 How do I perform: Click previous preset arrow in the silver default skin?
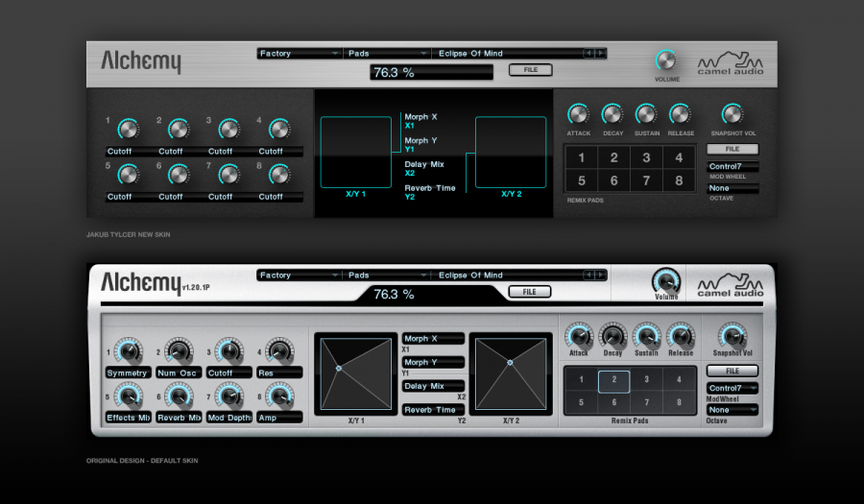click(x=588, y=276)
